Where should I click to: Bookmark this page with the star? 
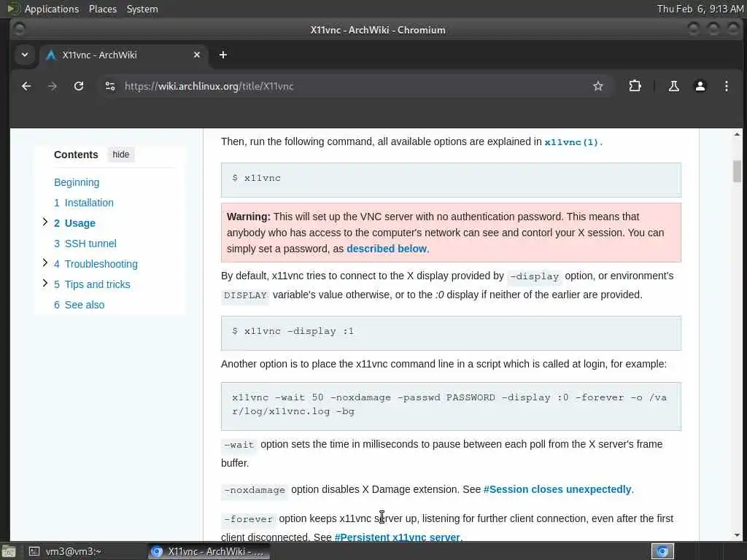click(x=598, y=86)
